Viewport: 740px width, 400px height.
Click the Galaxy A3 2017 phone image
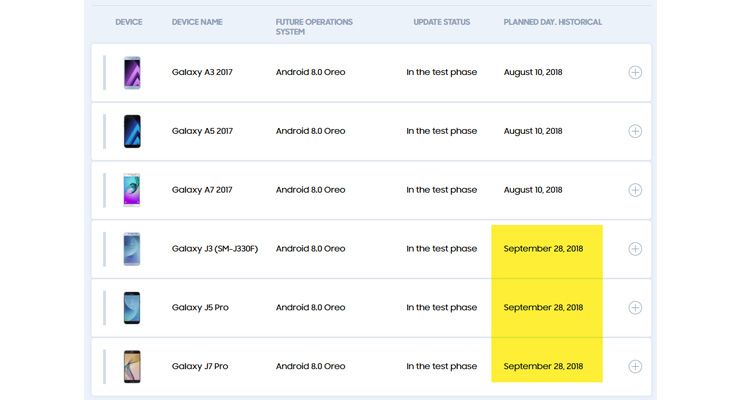tap(132, 72)
